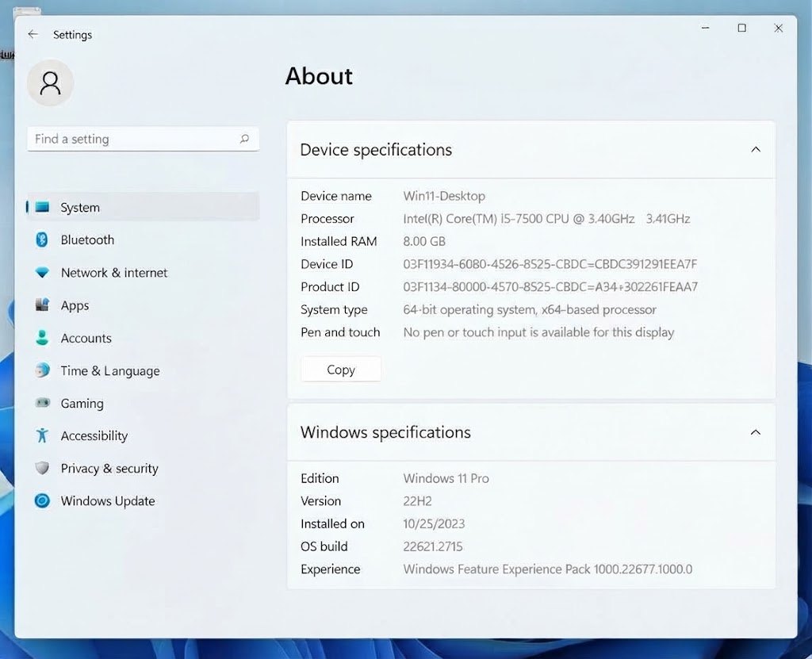Focus the Find a setting search box
Viewport: 812px width, 659px height.
click(x=143, y=139)
